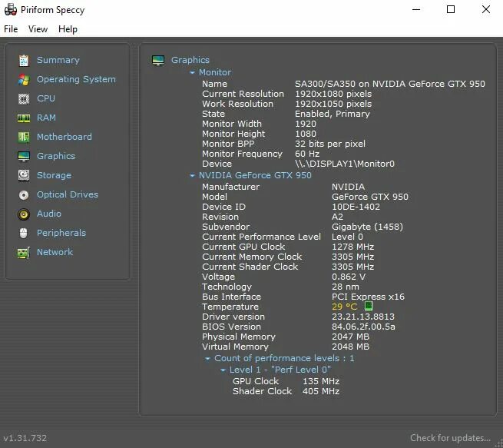Click Current Performance Level label
The height and width of the screenshot is (448, 503).
tap(261, 237)
